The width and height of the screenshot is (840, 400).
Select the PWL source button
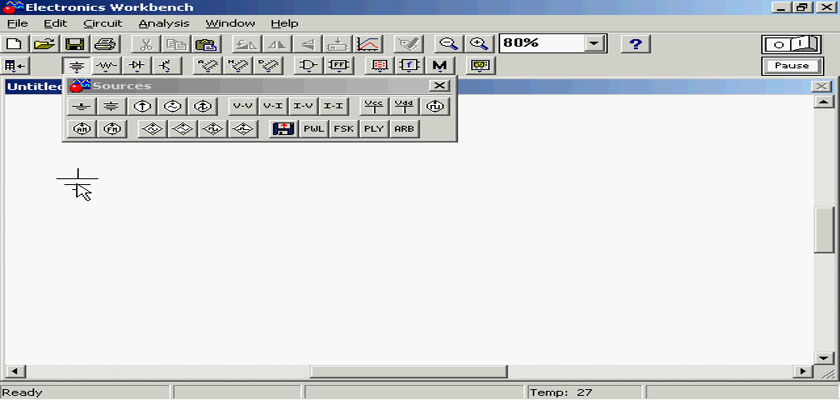(313, 129)
